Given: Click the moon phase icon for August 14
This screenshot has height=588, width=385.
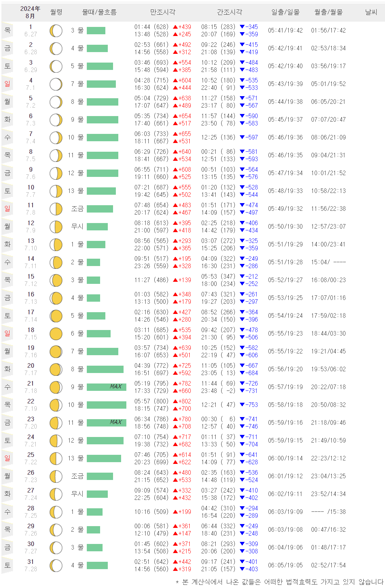Looking at the screenshot, I should pos(56,263).
